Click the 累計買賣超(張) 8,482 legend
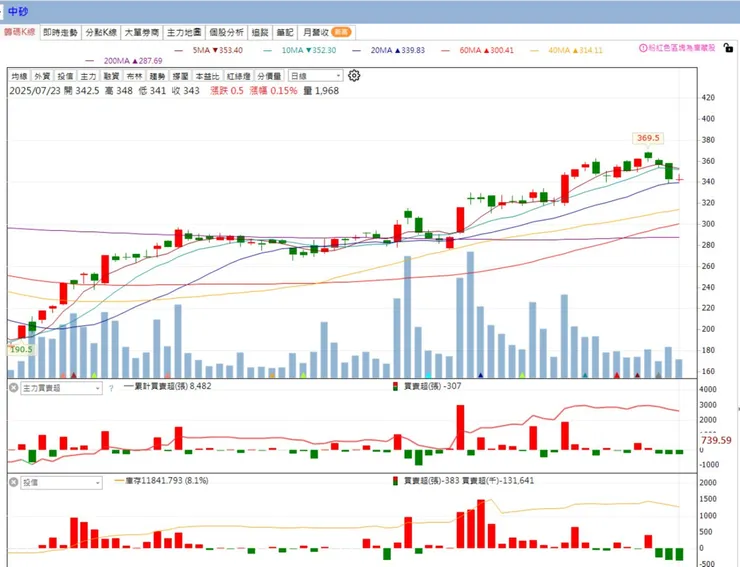Screen dimensions: 740x567 pyautogui.click(x=168, y=386)
